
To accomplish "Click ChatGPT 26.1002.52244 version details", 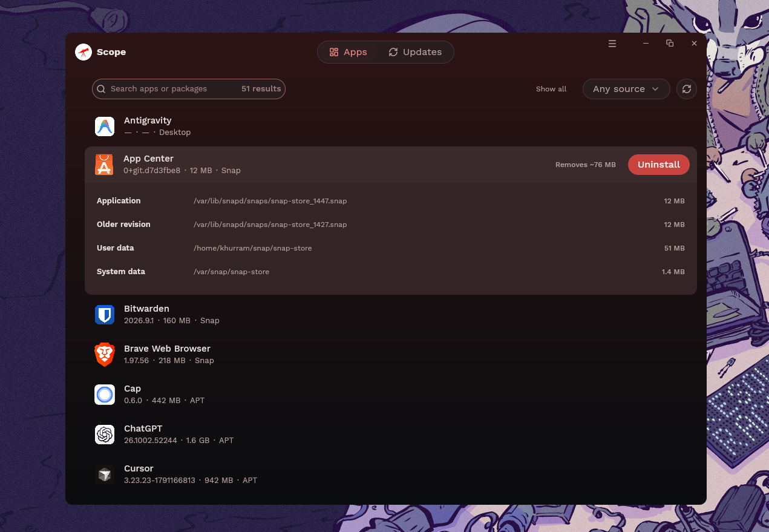I will (178, 441).
